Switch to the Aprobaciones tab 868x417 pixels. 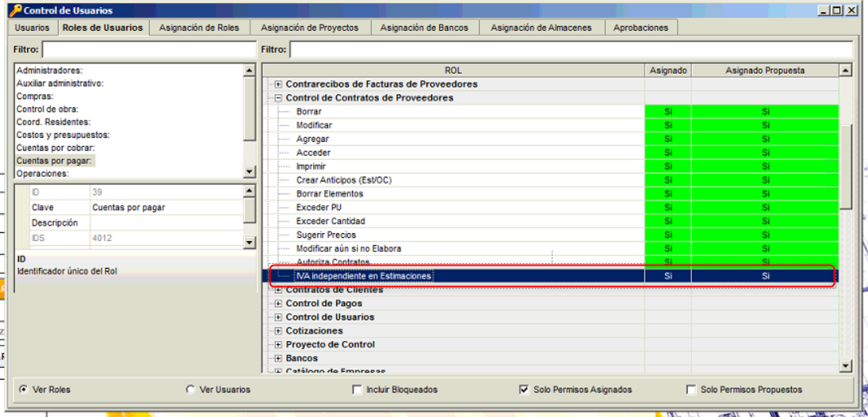pos(640,28)
